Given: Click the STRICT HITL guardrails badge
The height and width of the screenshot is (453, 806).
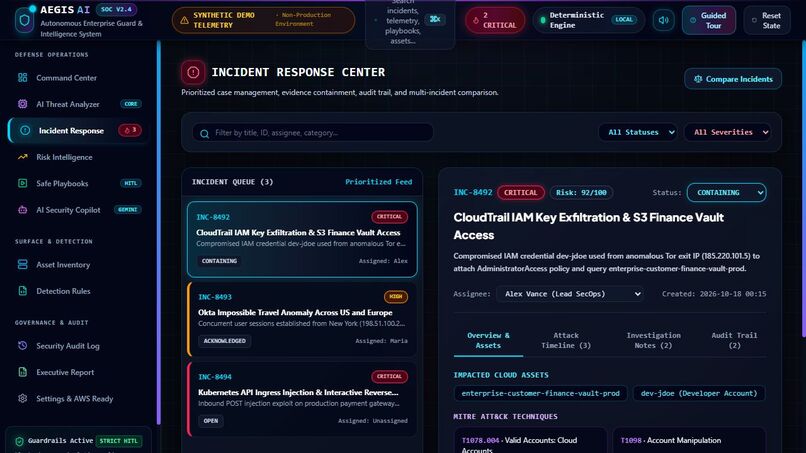Looking at the screenshot, I should pyautogui.click(x=119, y=441).
